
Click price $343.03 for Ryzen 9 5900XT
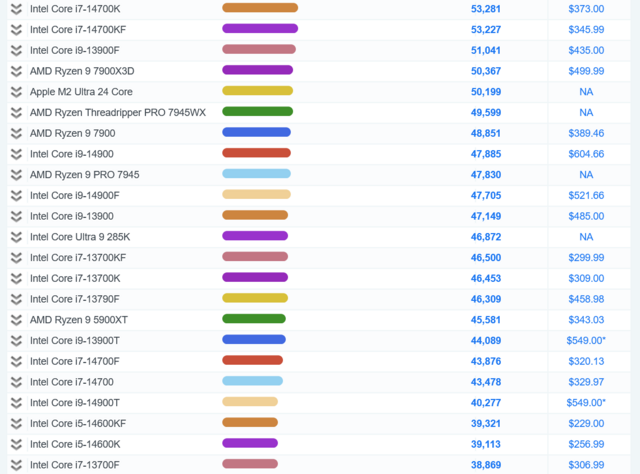pyautogui.click(x=586, y=320)
